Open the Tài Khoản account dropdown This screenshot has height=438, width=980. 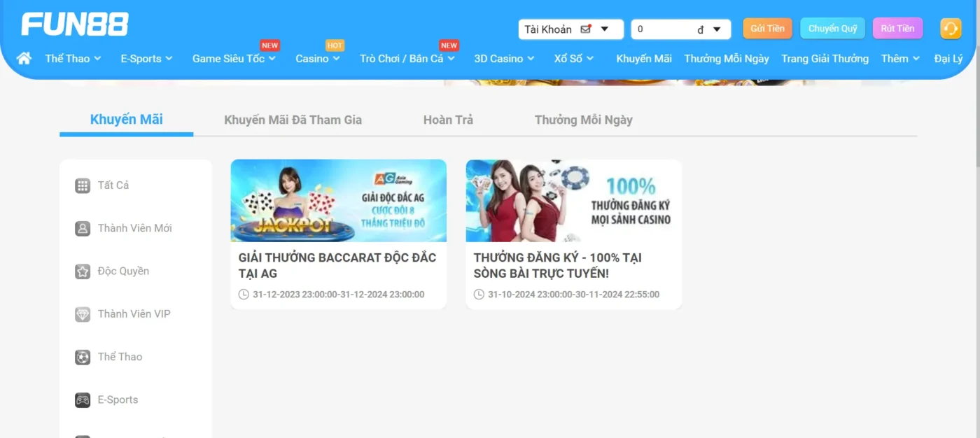click(570, 29)
